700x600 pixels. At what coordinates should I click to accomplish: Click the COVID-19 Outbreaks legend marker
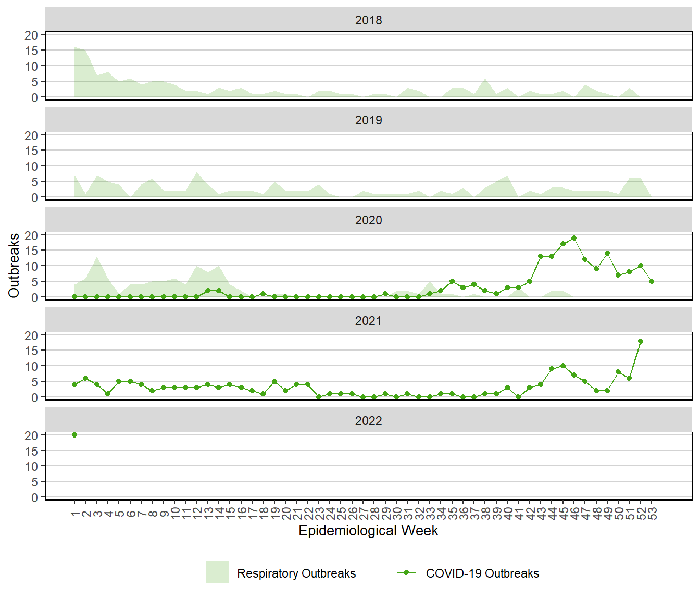pyautogui.click(x=406, y=572)
